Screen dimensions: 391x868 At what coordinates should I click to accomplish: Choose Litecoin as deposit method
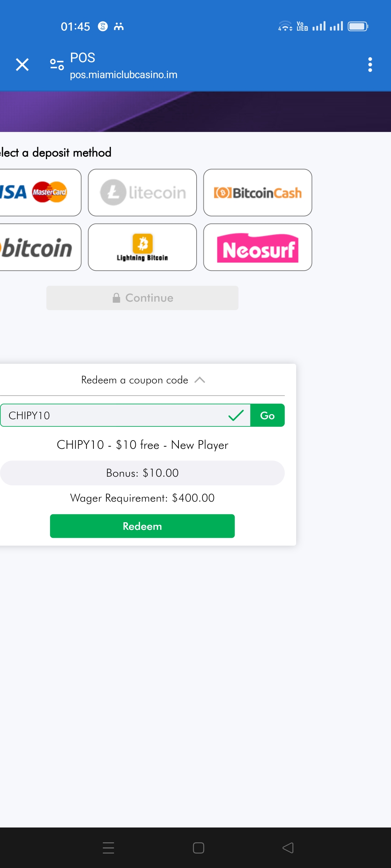(142, 192)
